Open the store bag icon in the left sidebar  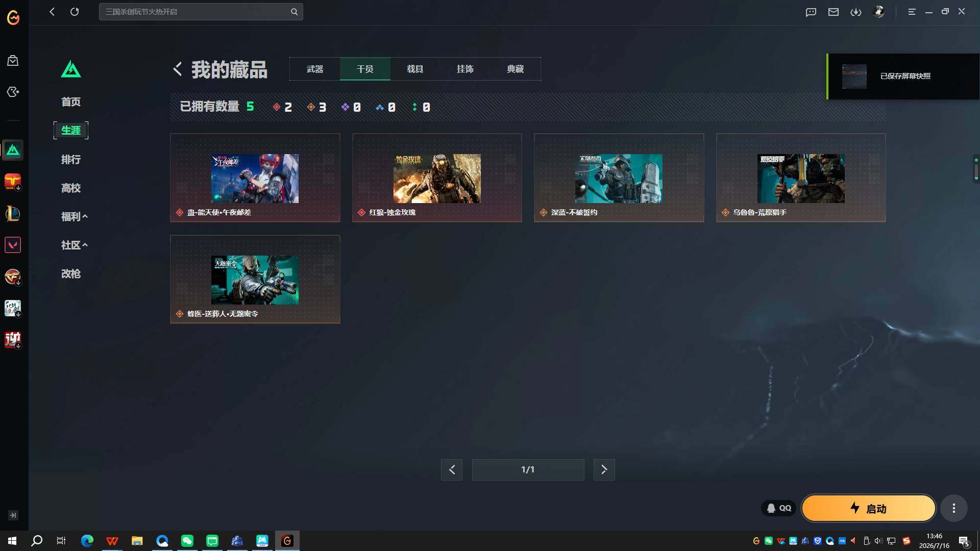pos(13,61)
